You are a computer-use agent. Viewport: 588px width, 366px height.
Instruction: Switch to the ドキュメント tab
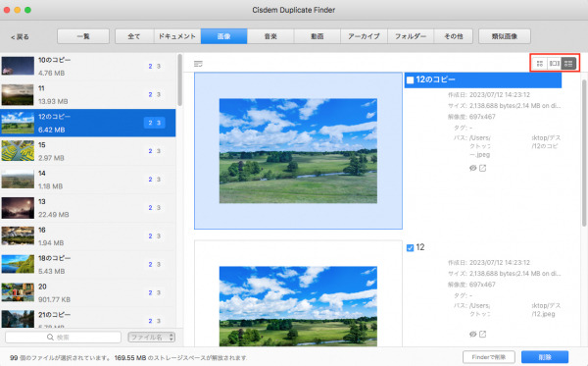pos(177,36)
